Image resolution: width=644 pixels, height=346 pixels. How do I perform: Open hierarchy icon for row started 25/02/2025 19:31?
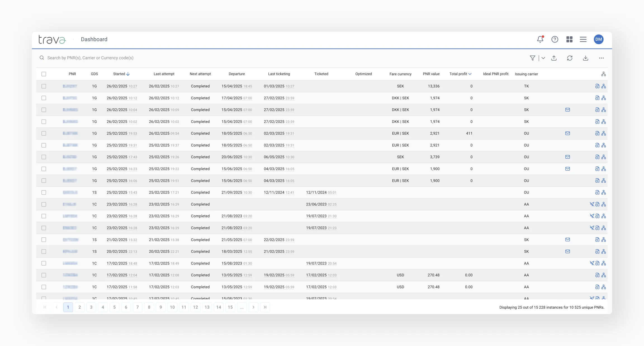pyautogui.click(x=604, y=145)
